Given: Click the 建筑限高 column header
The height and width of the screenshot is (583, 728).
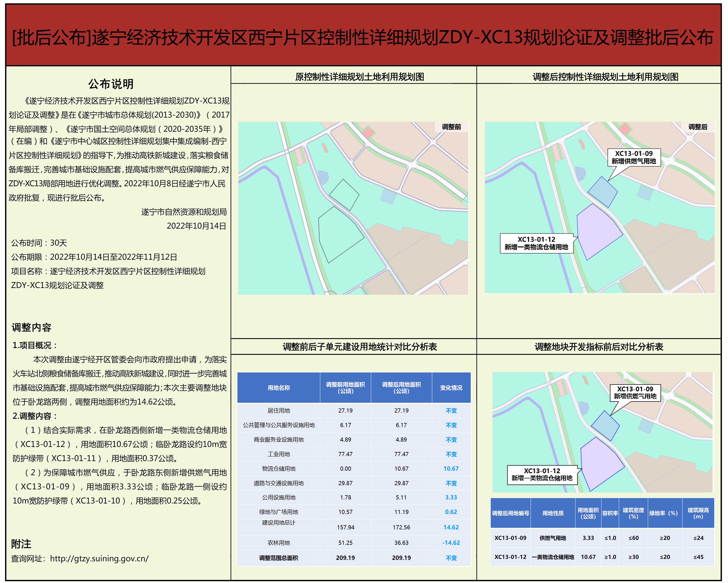Looking at the screenshot, I should [x=698, y=513].
